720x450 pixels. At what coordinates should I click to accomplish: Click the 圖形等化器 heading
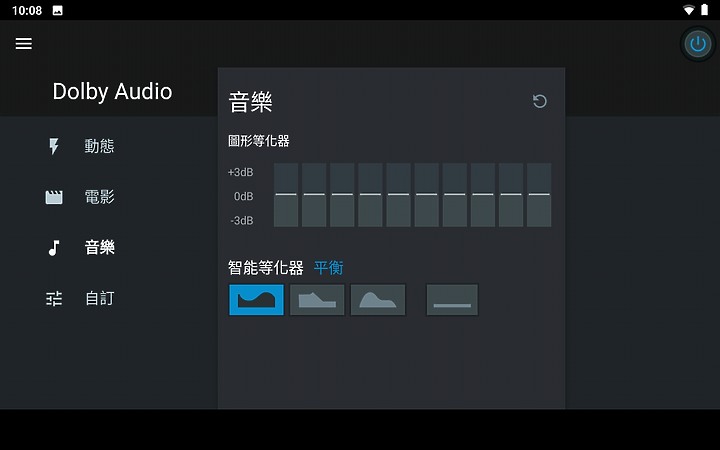pos(259,141)
